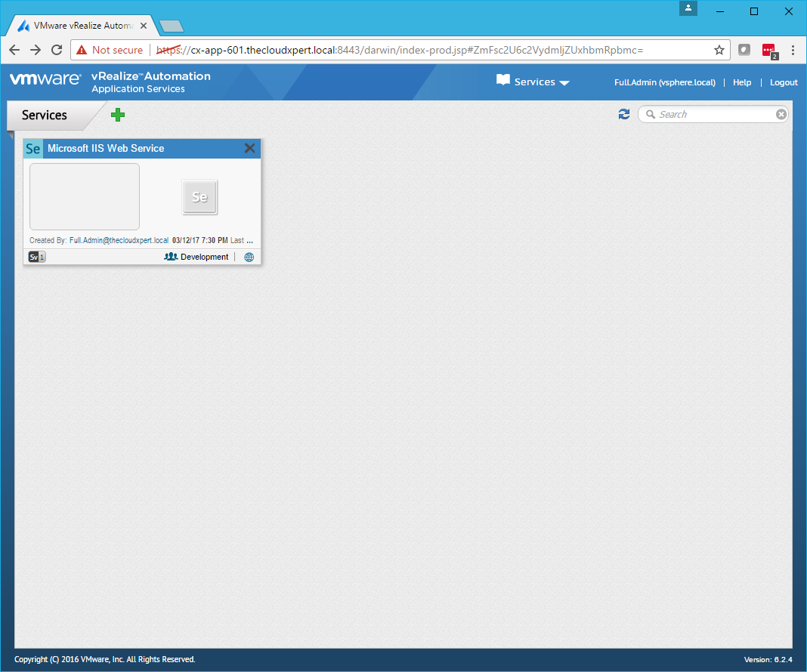This screenshot has height=672, width=807.
Task: Open the Help link
Action: click(x=742, y=82)
